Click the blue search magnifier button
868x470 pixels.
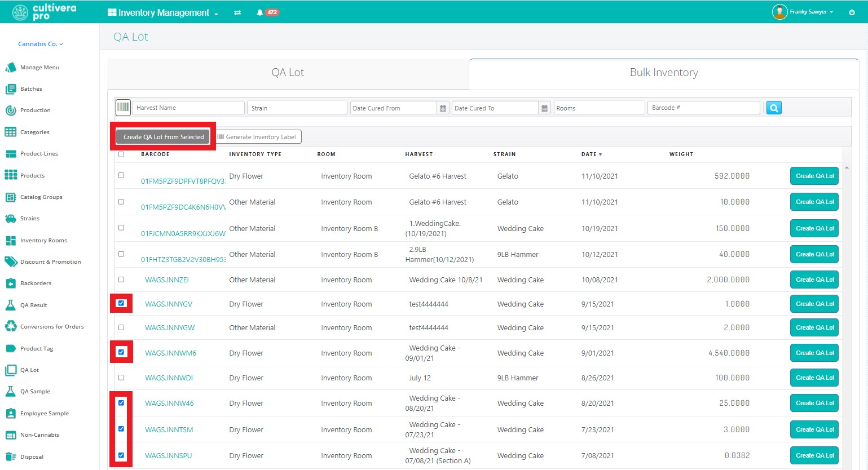774,108
